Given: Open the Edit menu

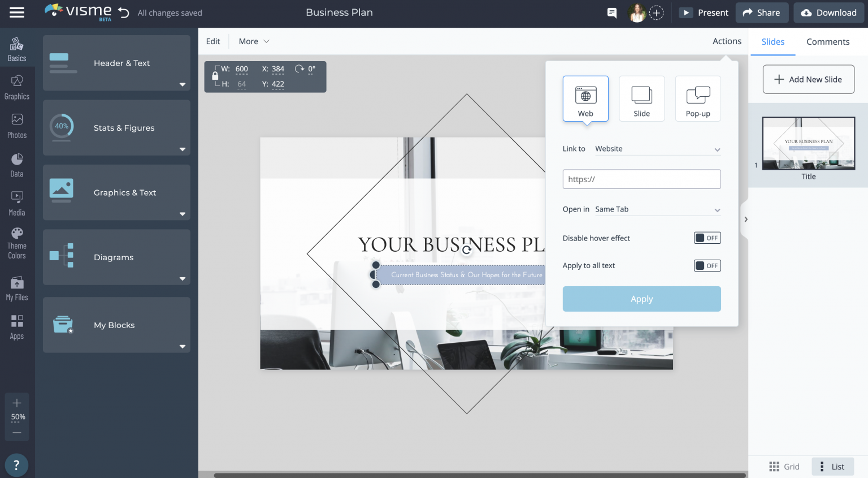Looking at the screenshot, I should pyautogui.click(x=213, y=41).
